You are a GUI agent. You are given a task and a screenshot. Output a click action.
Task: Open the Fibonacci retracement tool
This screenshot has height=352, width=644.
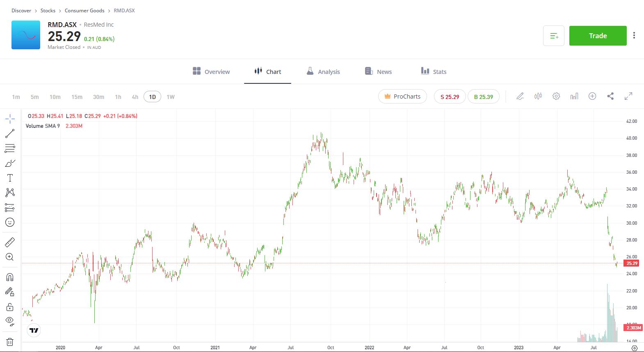(10, 148)
